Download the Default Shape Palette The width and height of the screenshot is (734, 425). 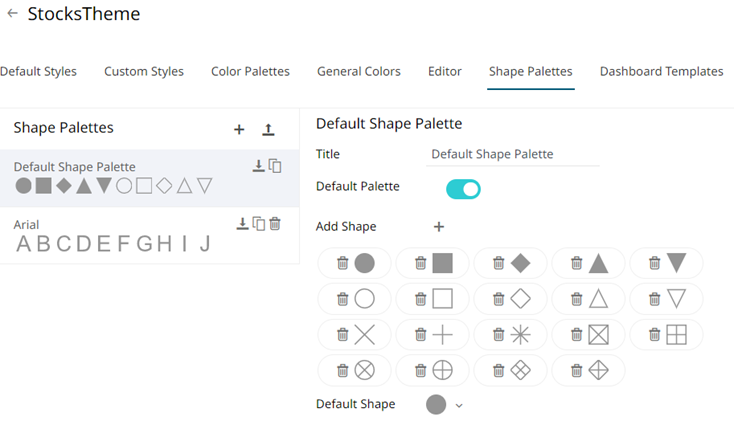click(x=258, y=166)
